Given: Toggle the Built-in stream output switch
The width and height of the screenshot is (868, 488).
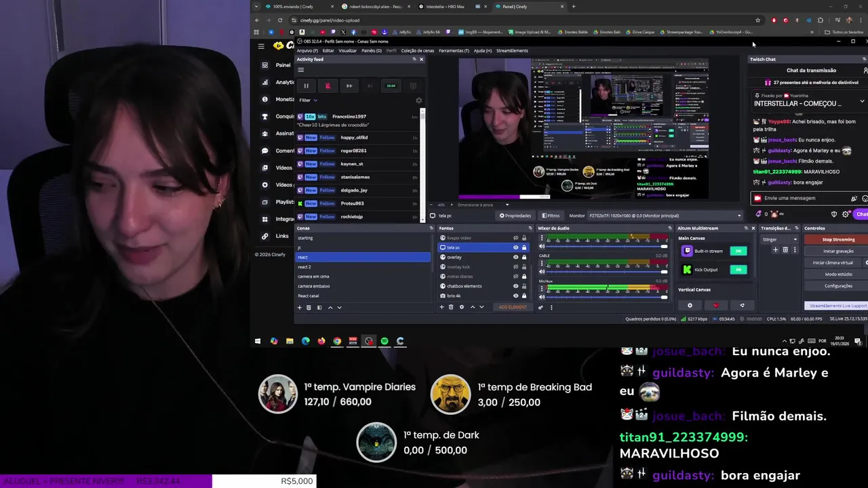Looking at the screenshot, I should pos(738,251).
